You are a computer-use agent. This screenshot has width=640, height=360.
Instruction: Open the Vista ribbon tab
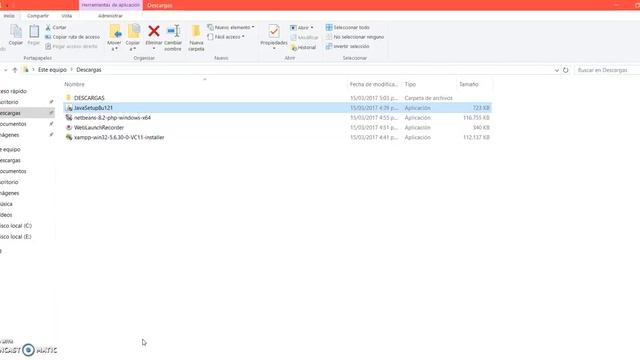[x=67, y=16]
